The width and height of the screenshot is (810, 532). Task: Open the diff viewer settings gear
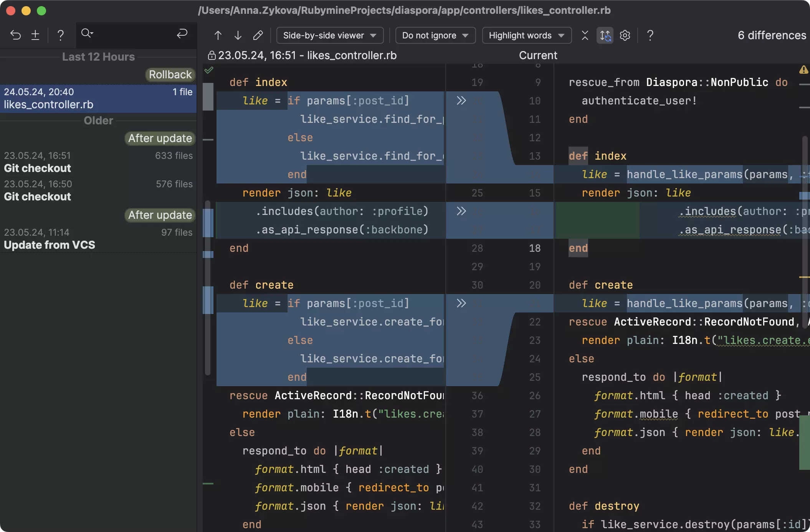point(625,35)
